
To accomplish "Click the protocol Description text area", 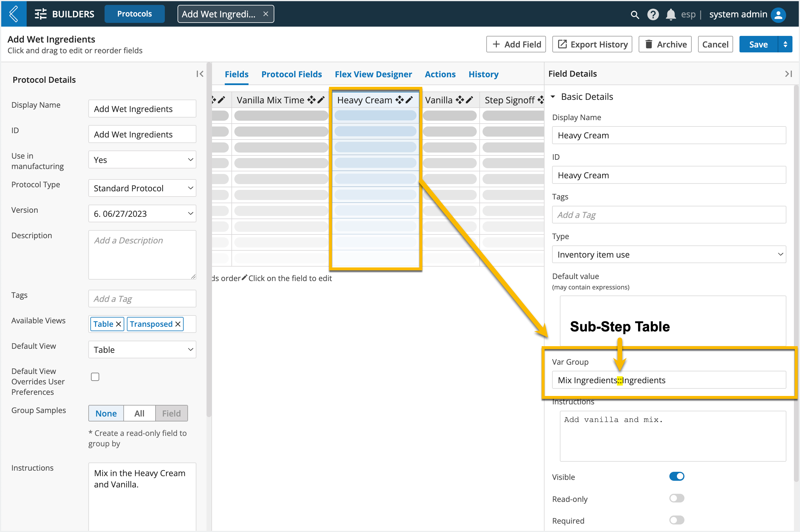I will coord(142,255).
